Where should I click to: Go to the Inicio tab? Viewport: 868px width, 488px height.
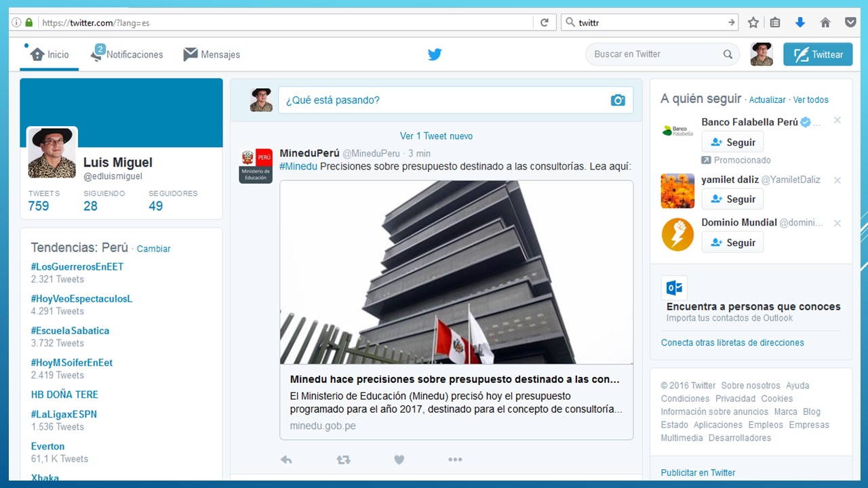click(x=50, y=54)
